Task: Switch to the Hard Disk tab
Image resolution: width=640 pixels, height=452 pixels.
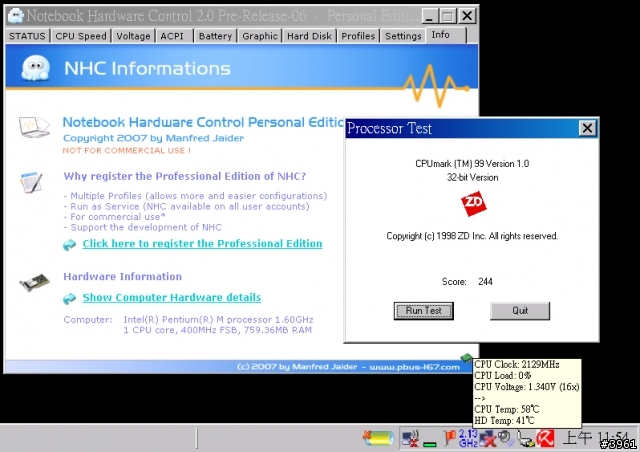Action: (x=309, y=36)
